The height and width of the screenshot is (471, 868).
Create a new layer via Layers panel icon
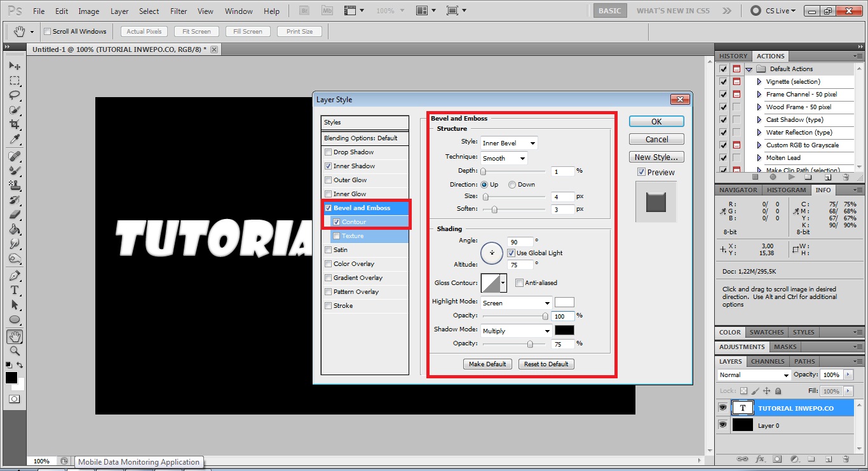[828, 459]
